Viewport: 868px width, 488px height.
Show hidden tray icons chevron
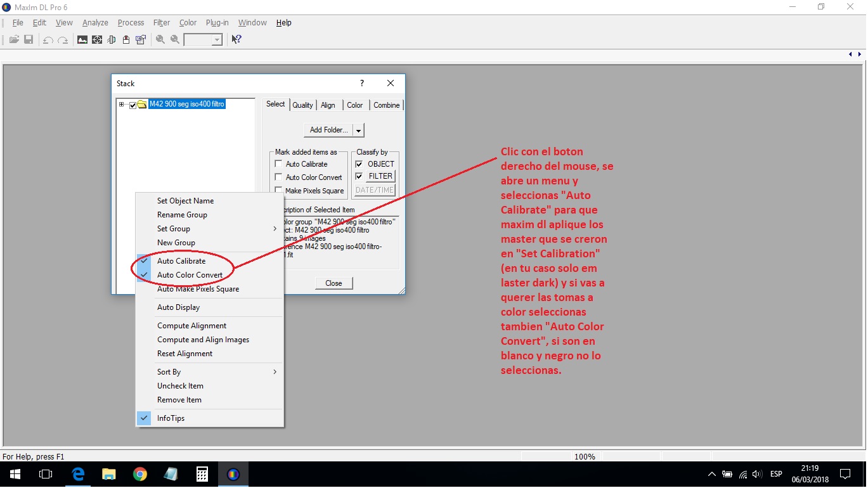pos(711,474)
